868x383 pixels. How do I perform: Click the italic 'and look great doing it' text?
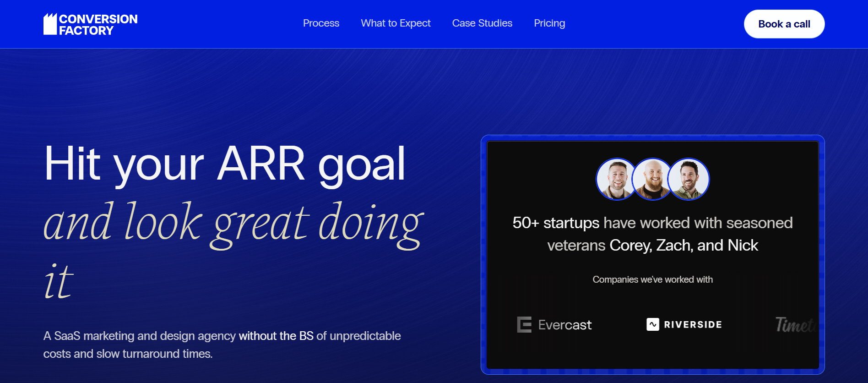coord(233,251)
